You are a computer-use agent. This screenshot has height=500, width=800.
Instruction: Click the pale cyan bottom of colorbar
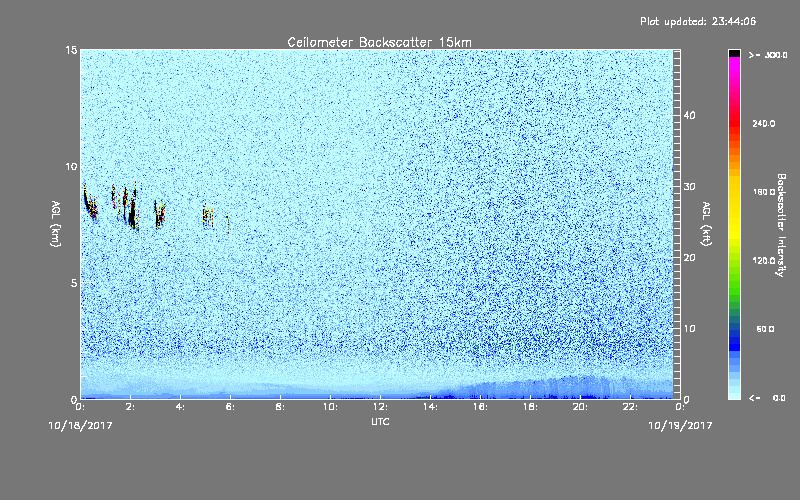[734, 393]
